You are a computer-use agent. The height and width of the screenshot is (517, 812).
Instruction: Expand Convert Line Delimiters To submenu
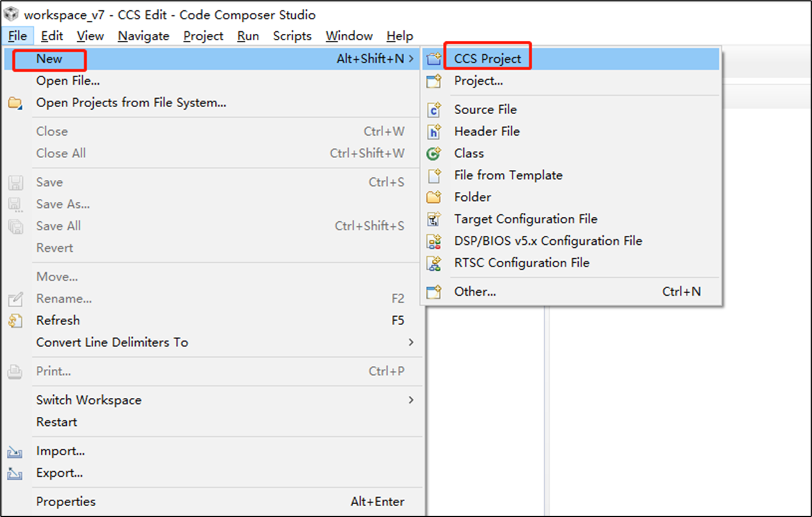[213, 342]
